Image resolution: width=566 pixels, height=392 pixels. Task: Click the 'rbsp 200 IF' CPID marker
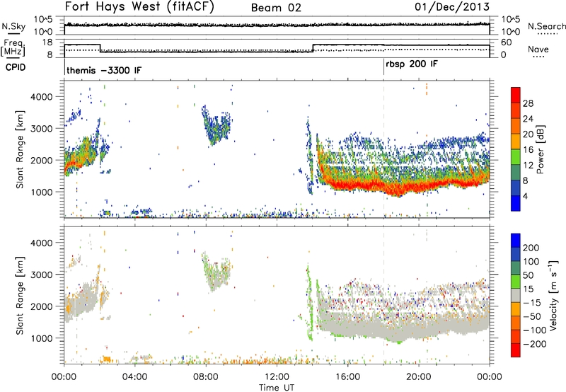click(412, 64)
